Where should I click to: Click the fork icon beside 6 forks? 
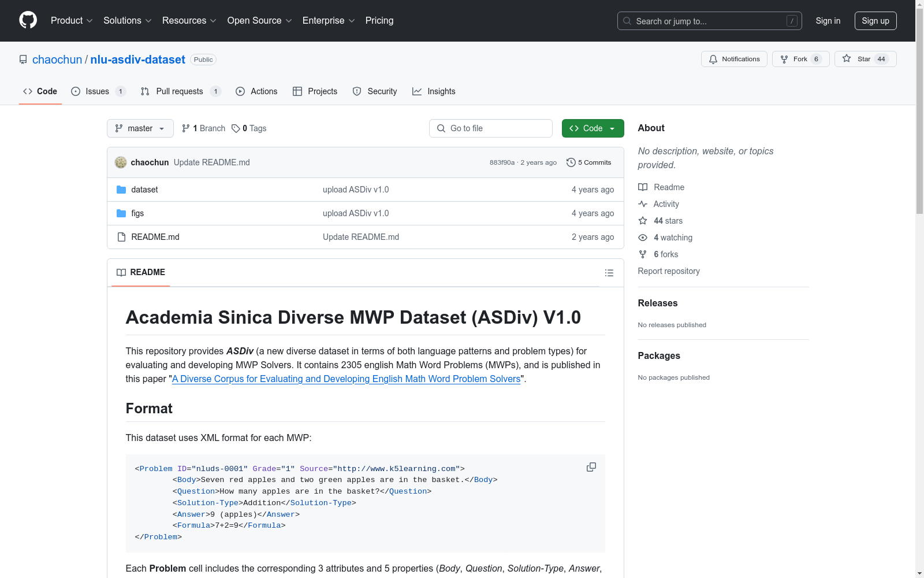(x=643, y=254)
